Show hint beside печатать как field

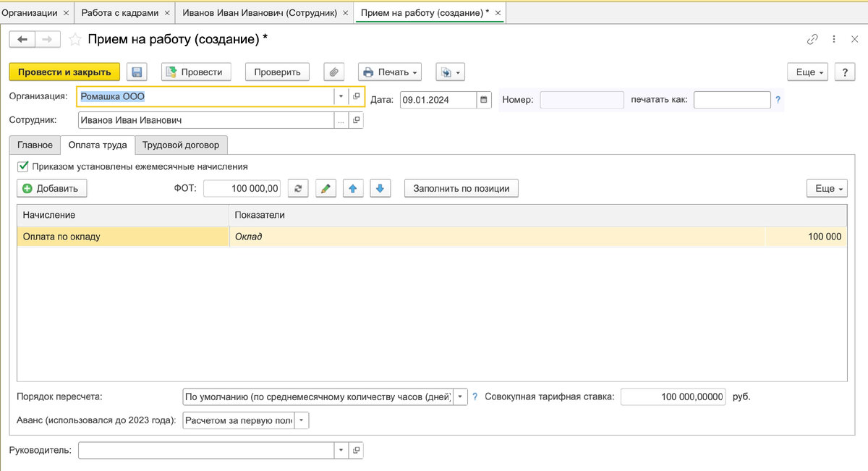tap(778, 100)
